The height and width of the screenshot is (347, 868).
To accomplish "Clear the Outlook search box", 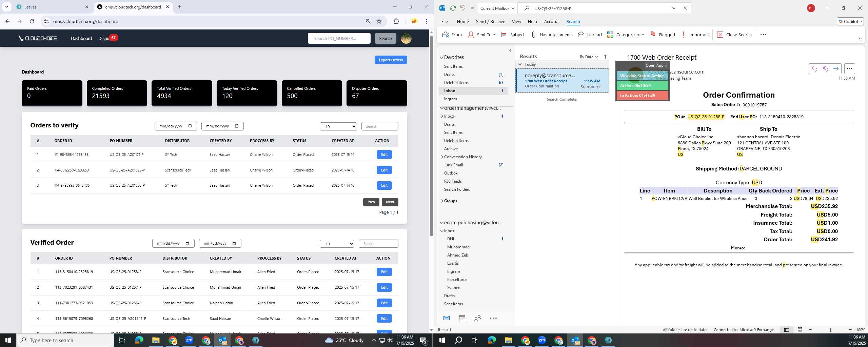I will pos(685,8).
